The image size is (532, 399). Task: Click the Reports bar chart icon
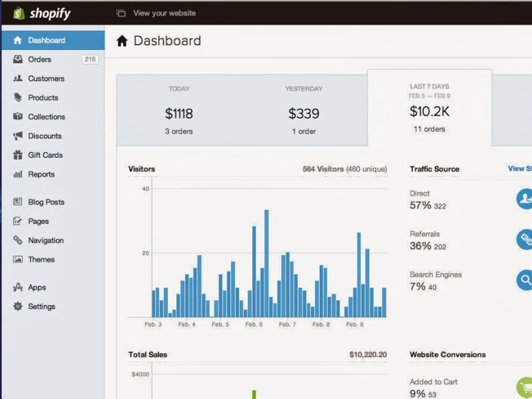click(18, 174)
